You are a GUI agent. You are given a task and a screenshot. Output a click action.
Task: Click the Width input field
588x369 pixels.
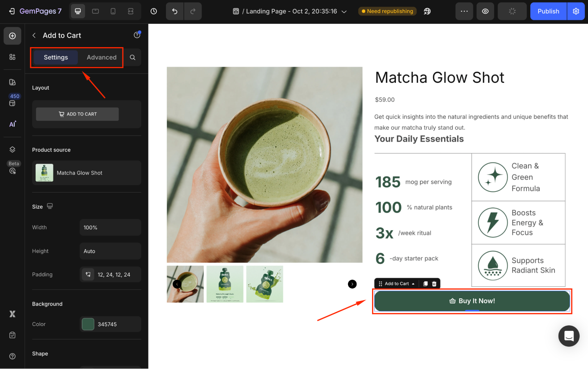(110, 227)
